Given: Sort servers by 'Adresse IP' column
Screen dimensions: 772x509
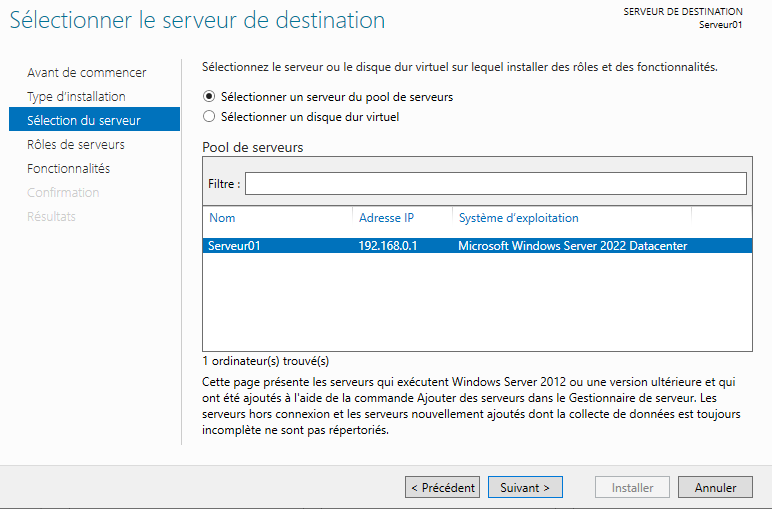Looking at the screenshot, I should (x=386, y=218).
